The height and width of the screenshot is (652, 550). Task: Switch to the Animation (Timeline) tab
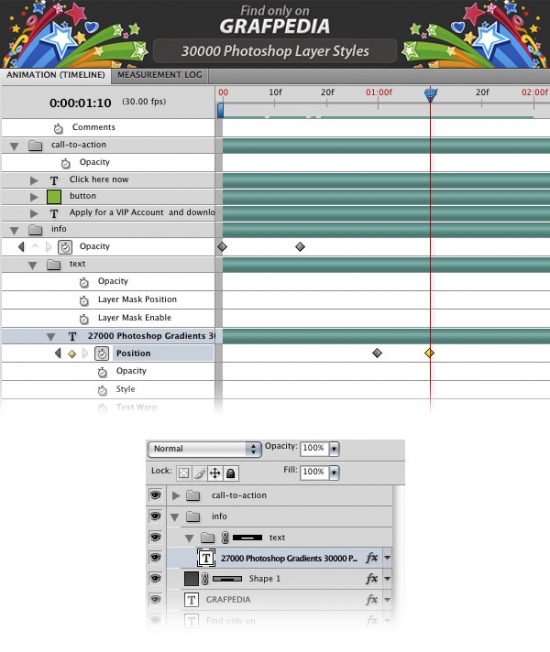[x=55, y=75]
